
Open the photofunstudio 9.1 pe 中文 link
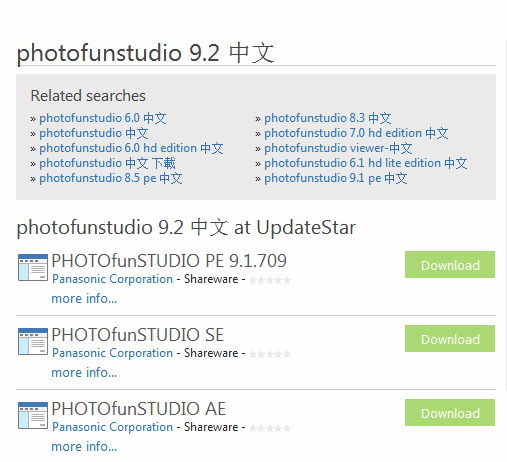pos(336,178)
